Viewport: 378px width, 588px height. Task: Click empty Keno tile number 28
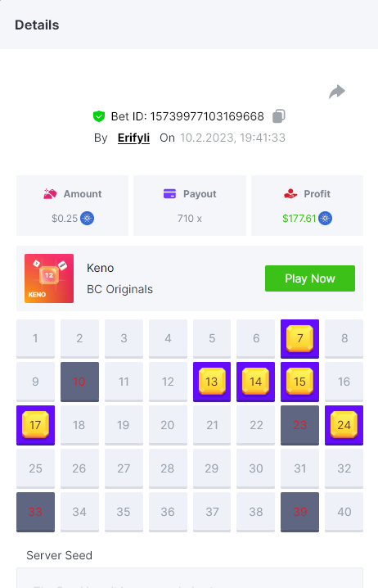[168, 468]
